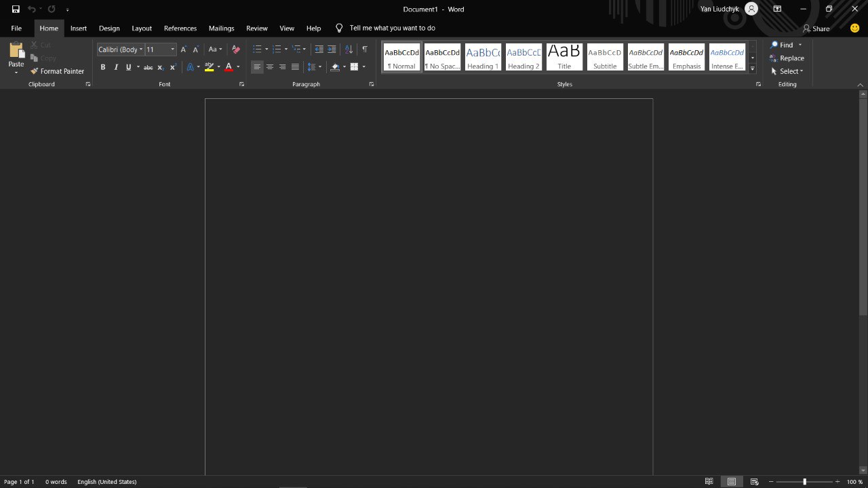Click the Share button
This screenshot has height=488, width=868.
tap(816, 28)
